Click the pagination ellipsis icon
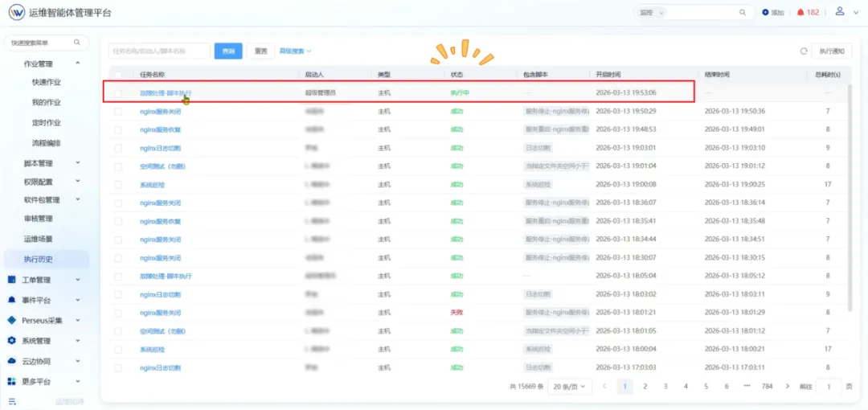Viewport: 868px width, 410px height. [747, 386]
